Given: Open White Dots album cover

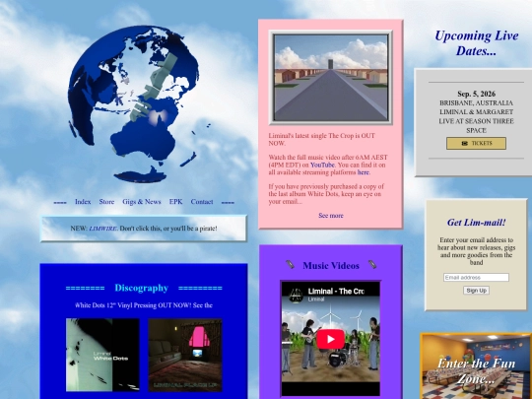Looking at the screenshot, I should (102, 355).
